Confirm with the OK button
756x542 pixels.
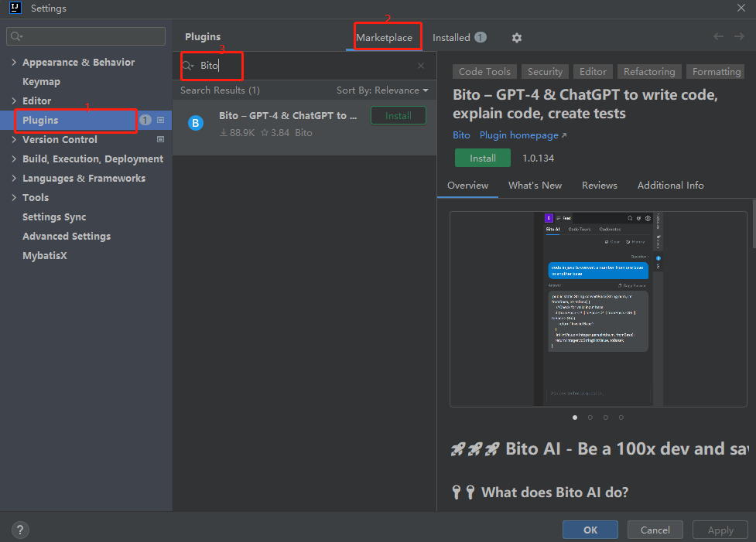coord(590,530)
